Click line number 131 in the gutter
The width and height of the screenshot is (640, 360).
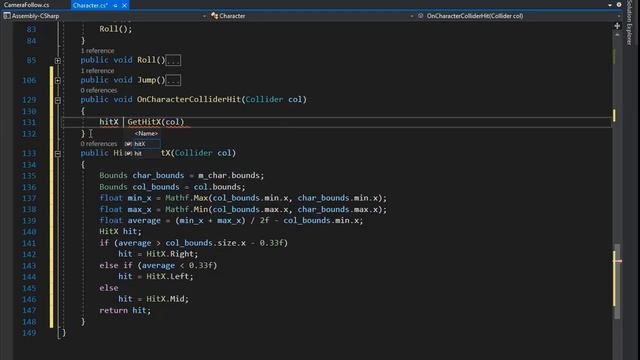point(29,122)
